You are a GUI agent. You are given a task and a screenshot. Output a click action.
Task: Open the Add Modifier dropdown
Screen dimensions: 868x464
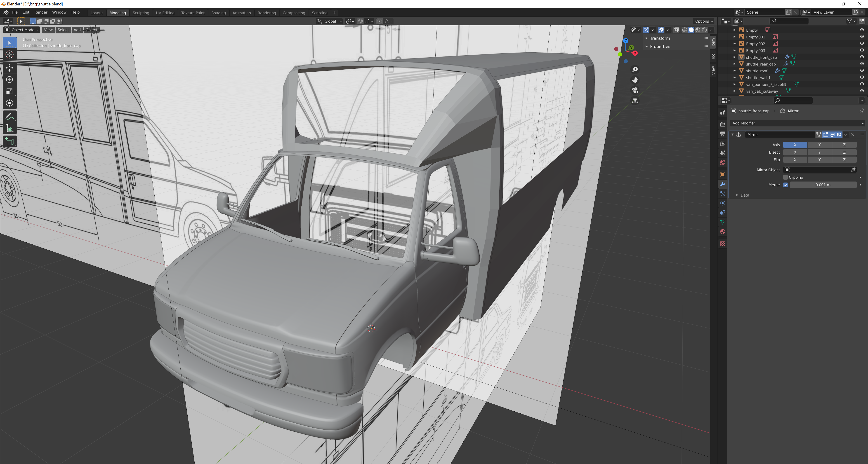coord(797,123)
